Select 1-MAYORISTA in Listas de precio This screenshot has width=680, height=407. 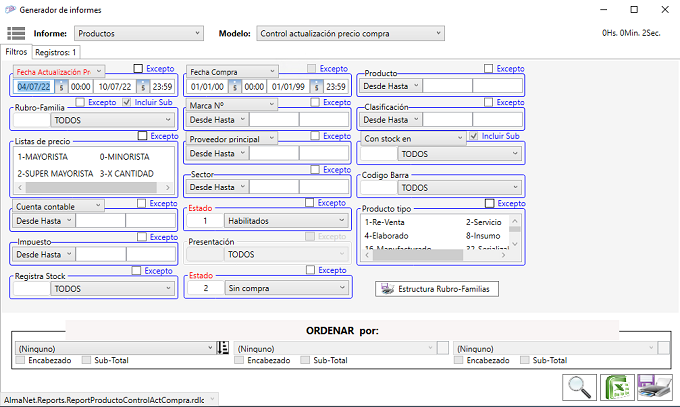(43, 157)
